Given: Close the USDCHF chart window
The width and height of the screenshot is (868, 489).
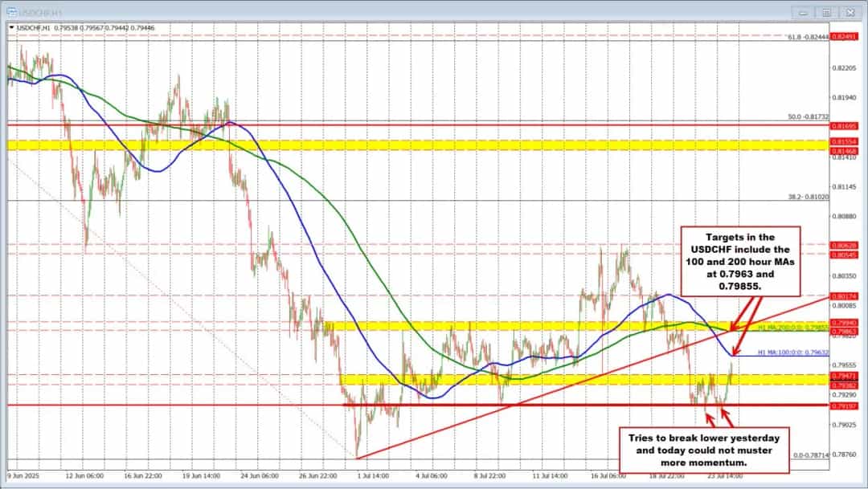Looking at the screenshot, I should coord(850,12).
